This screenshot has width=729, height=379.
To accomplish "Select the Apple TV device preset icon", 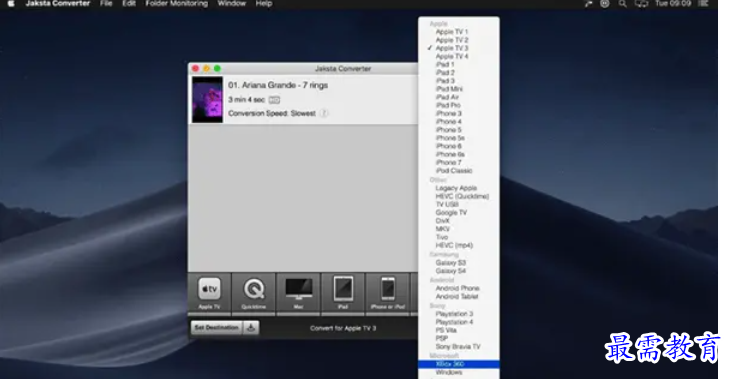I will (x=209, y=293).
